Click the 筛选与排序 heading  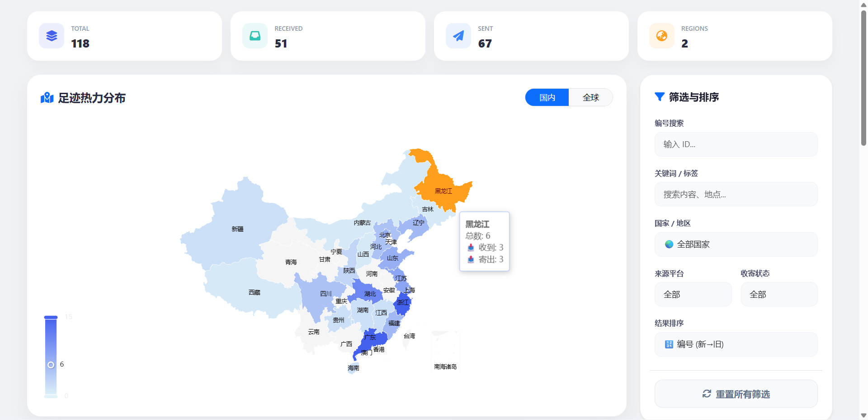pos(693,97)
